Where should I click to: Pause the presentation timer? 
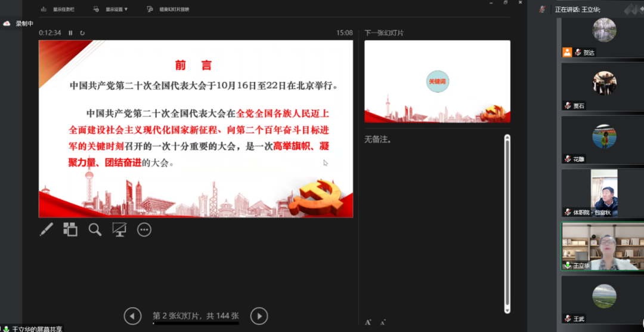[70, 33]
